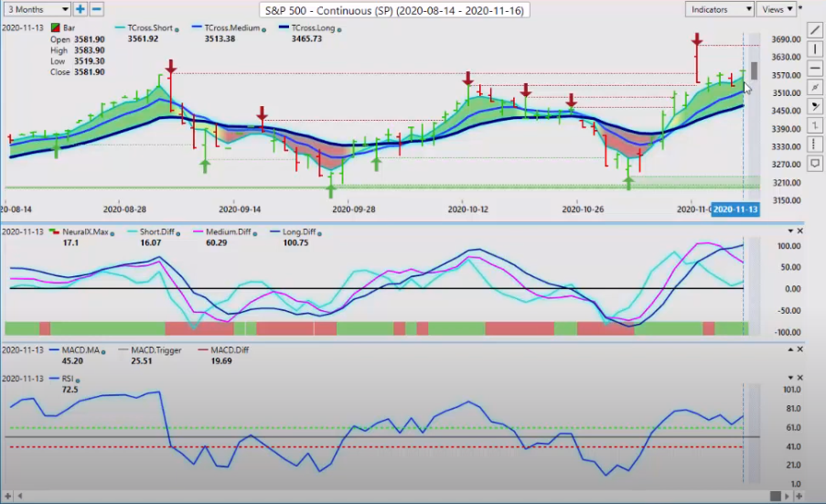Image resolution: width=826 pixels, height=504 pixels.
Task: Click the small options arrow beside Views
Action: pos(800,8)
